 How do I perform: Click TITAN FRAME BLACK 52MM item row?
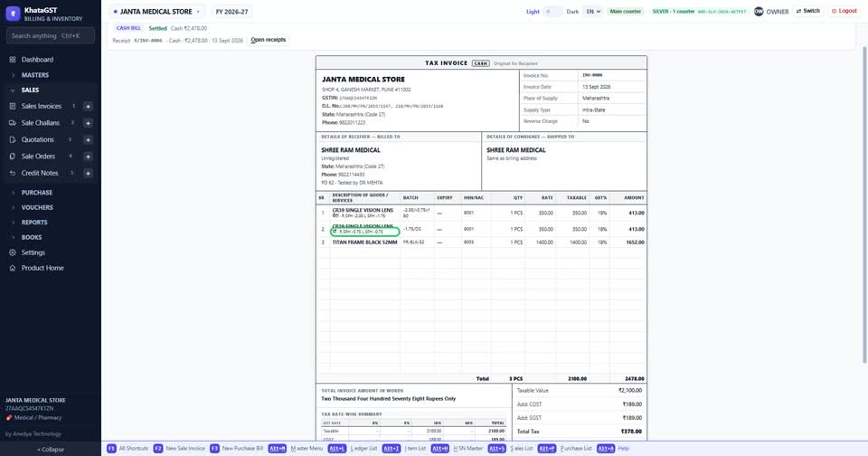[482, 242]
